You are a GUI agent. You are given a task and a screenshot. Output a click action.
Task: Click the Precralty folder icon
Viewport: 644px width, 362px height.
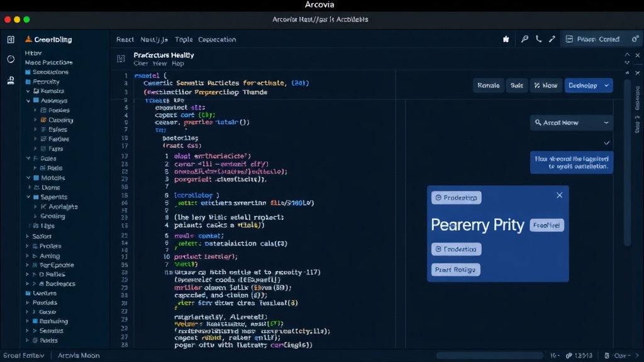click(28, 82)
